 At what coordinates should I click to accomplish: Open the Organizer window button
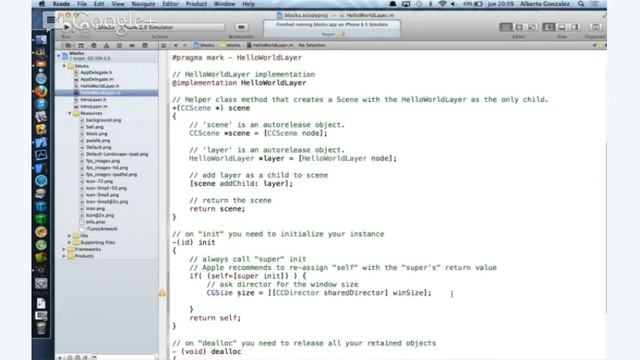tap(596, 27)
